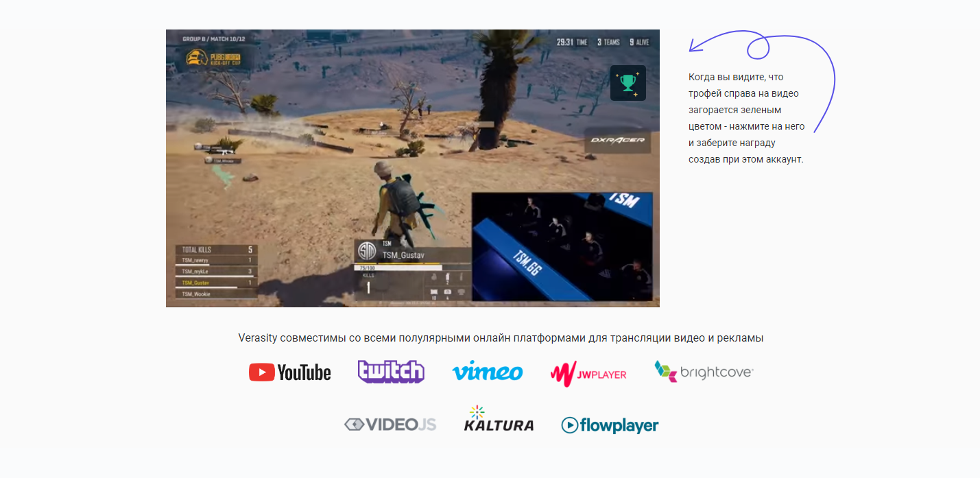Click the 3 TEAMS counter in video

click(608, 42)
